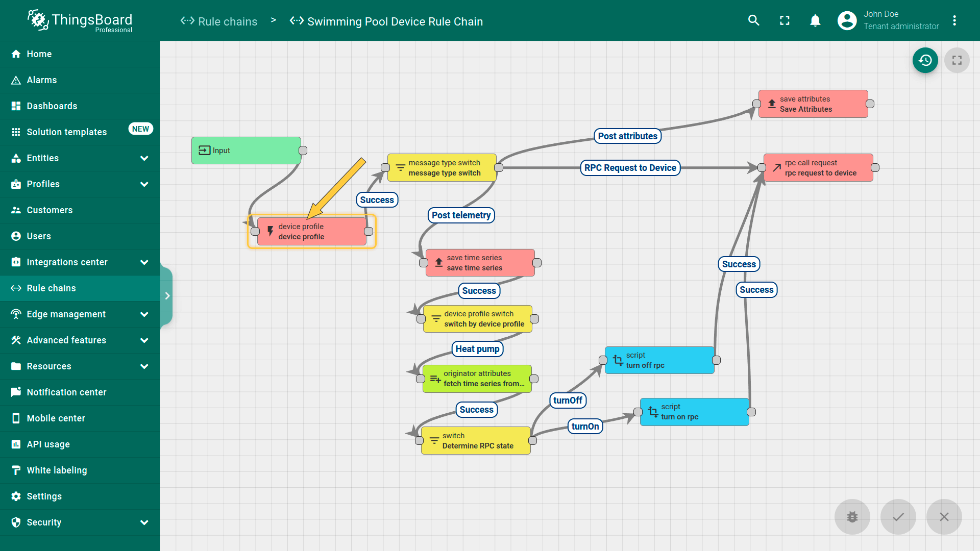Open the three-dot user menu
This screenshot has width=980, height=551.
click(x=954, y=20)
